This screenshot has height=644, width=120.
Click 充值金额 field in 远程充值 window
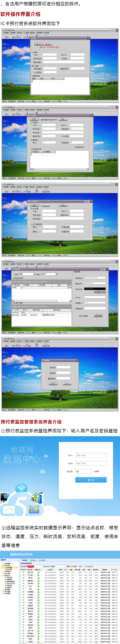click(95, 308)
